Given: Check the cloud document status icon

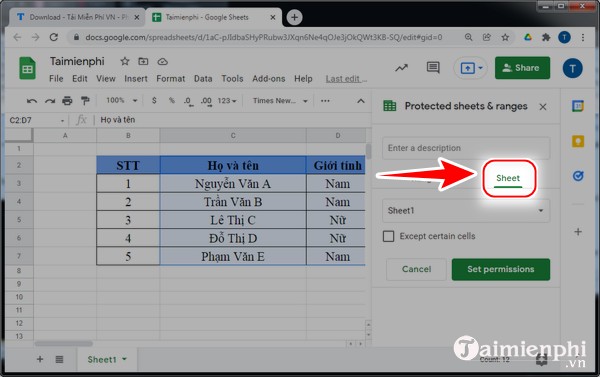Looking at the screenshot, I should coord(163,62).
